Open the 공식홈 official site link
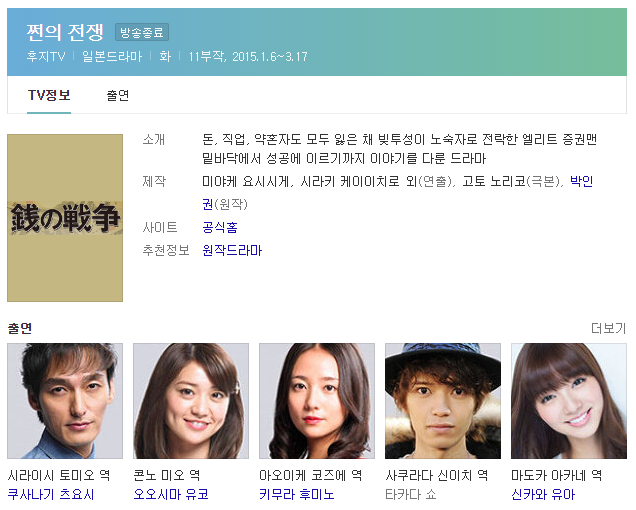Screen dimensions: 636x510 [x=220, y=227]
